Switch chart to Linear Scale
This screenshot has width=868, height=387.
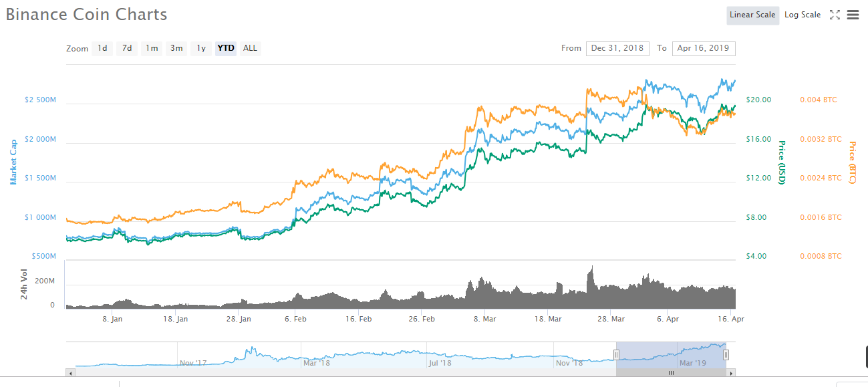(752, 15)
